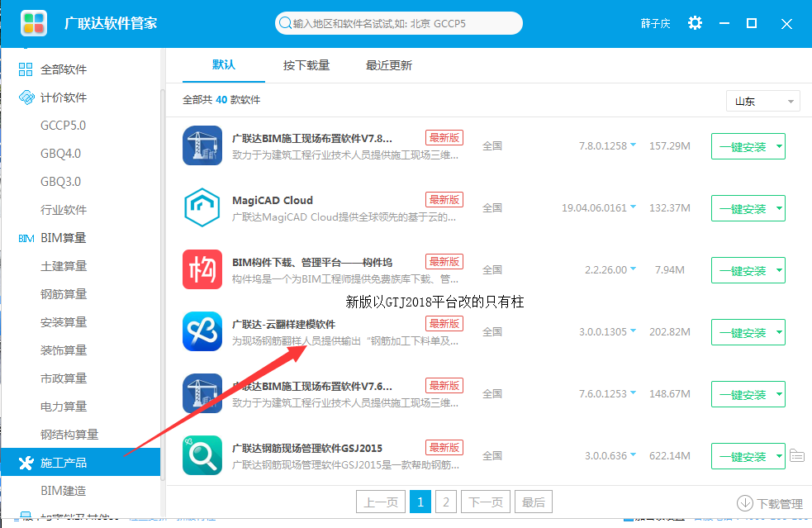Switch to the 默认 tab
812x528 pixels.
(224, 64)
